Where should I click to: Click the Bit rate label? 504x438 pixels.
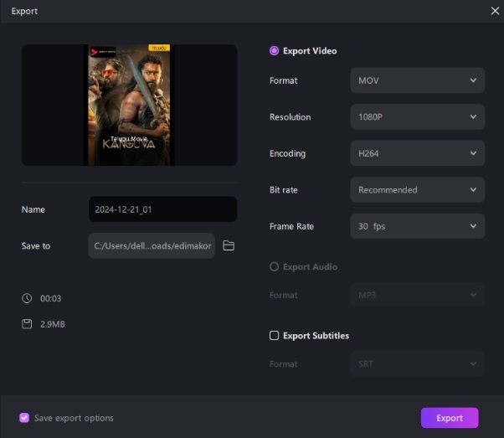click(284, 190)
